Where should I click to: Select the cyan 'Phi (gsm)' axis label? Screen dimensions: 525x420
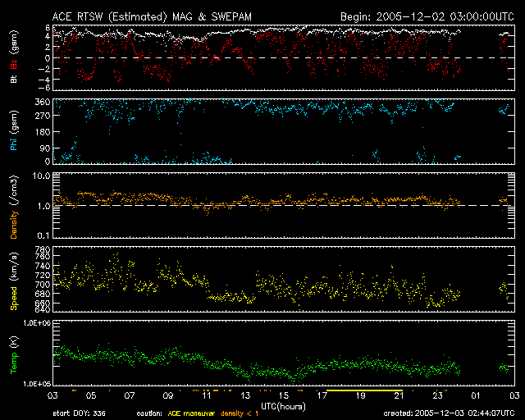[14, 131]
